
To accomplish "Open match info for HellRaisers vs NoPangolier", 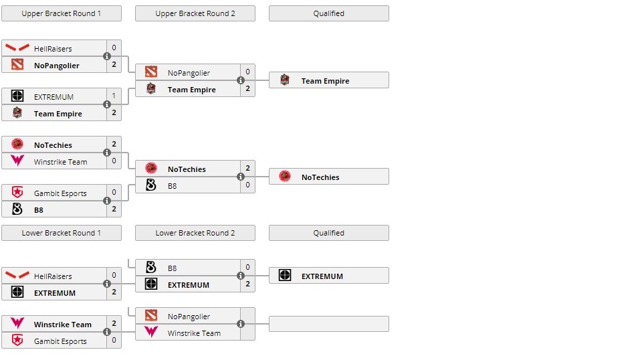I will [107, 57].
